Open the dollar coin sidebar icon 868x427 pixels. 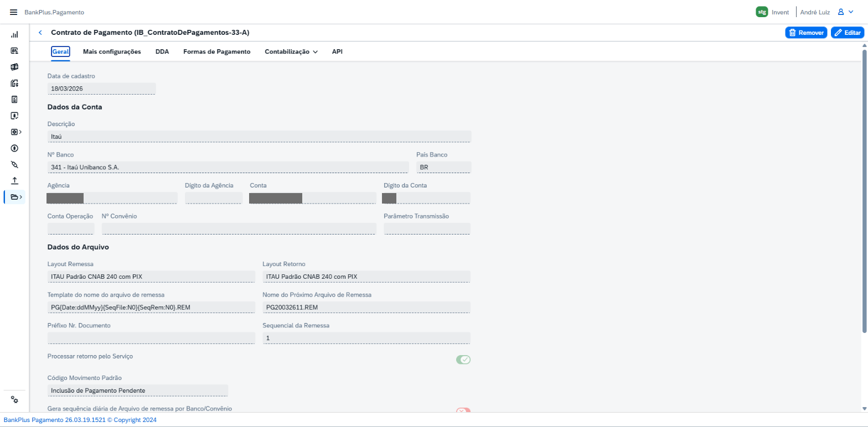14,148
